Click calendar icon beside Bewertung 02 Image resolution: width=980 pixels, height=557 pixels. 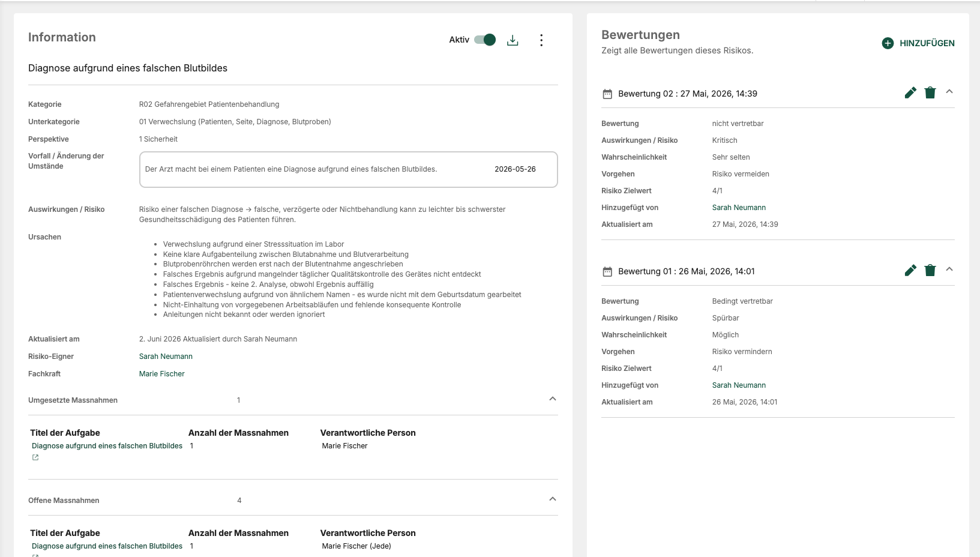(607, 94)
